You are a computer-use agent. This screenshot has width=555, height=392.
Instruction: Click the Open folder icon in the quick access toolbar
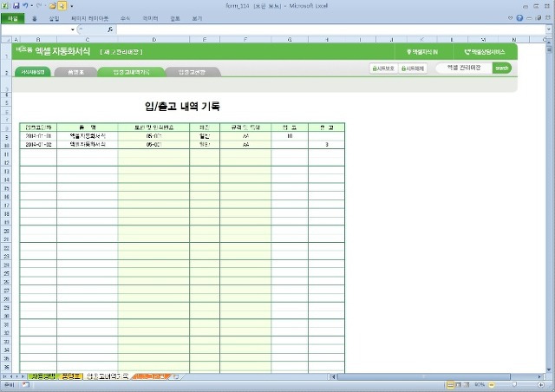53,6
